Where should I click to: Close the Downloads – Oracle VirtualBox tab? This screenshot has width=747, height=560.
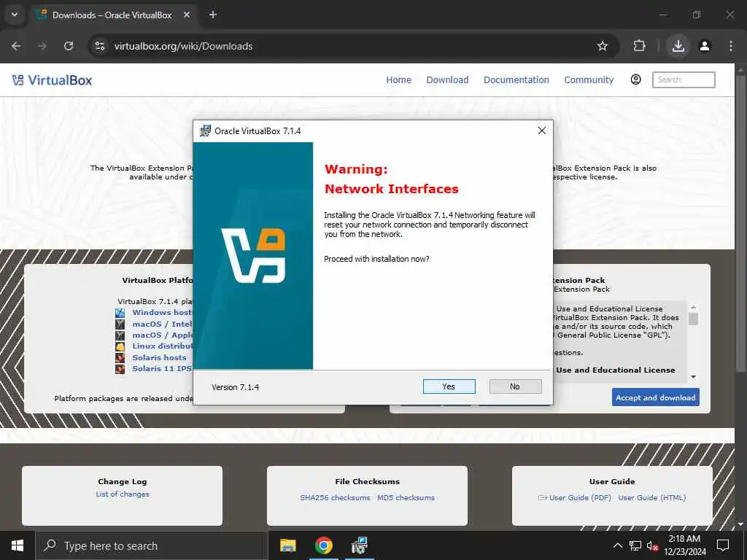click(x=187, y=15)
